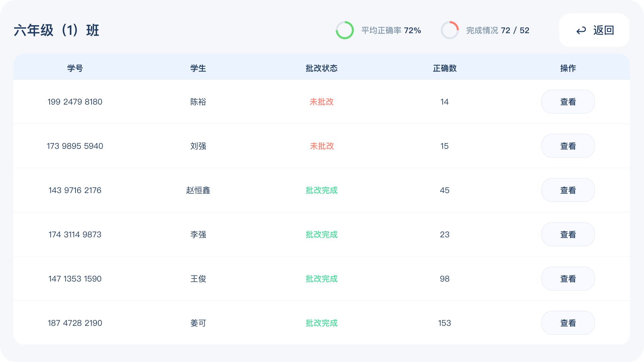The image size is (644, 362).
Task: Click the 正确数 column header
Action: (x=444, y=68)
